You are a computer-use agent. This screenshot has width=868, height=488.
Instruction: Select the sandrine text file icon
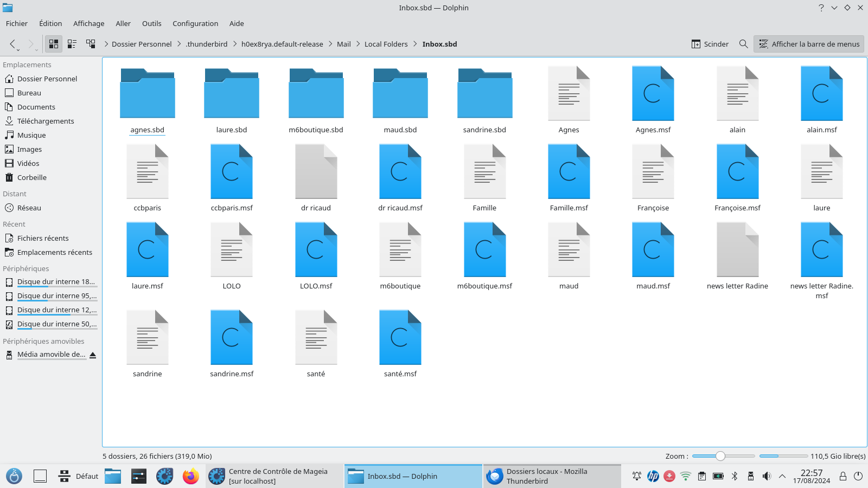pyautogui.click(x=148, y=337)
